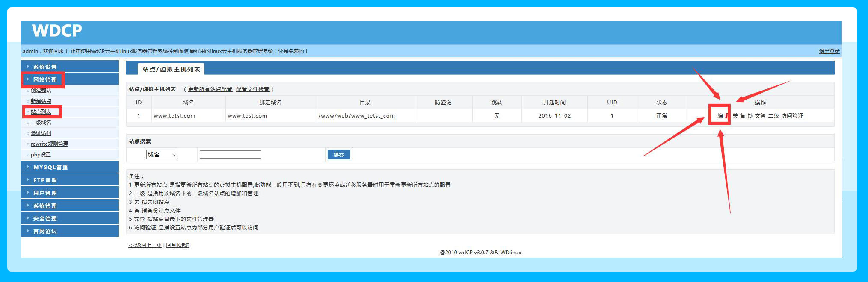The height and width of the screenshot is (282, 868).
Task: Click the site search text field
Action: pyautogui.click(x=230, y=155)
